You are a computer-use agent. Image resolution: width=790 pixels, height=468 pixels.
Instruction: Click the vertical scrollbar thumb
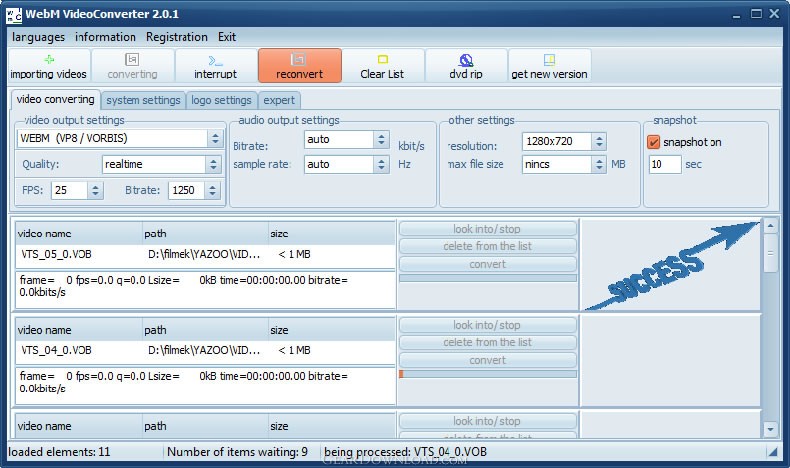click(x=770, y=253)
